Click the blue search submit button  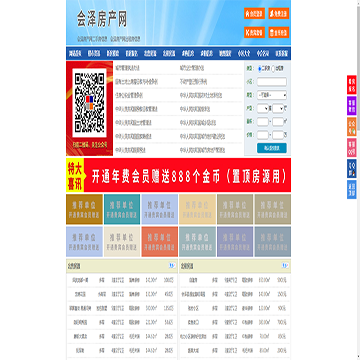pyautogui.click(x=272, y=148)
